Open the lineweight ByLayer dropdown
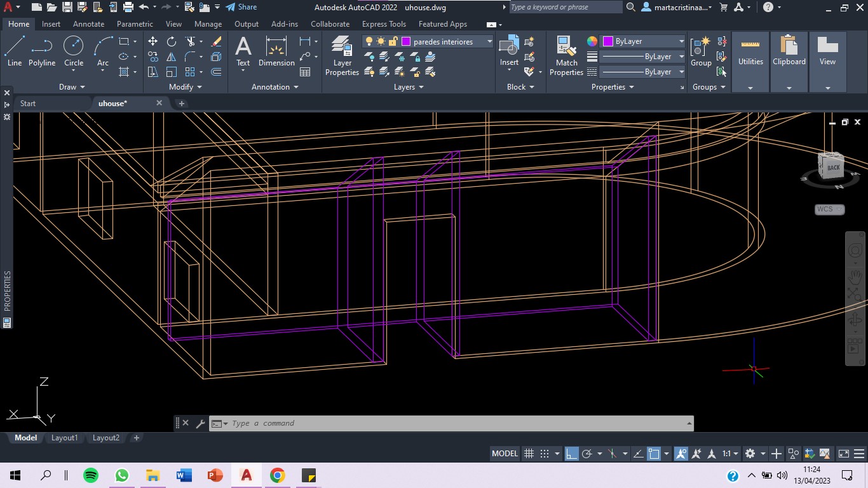868x488 pixels. [x=642, y=57]
